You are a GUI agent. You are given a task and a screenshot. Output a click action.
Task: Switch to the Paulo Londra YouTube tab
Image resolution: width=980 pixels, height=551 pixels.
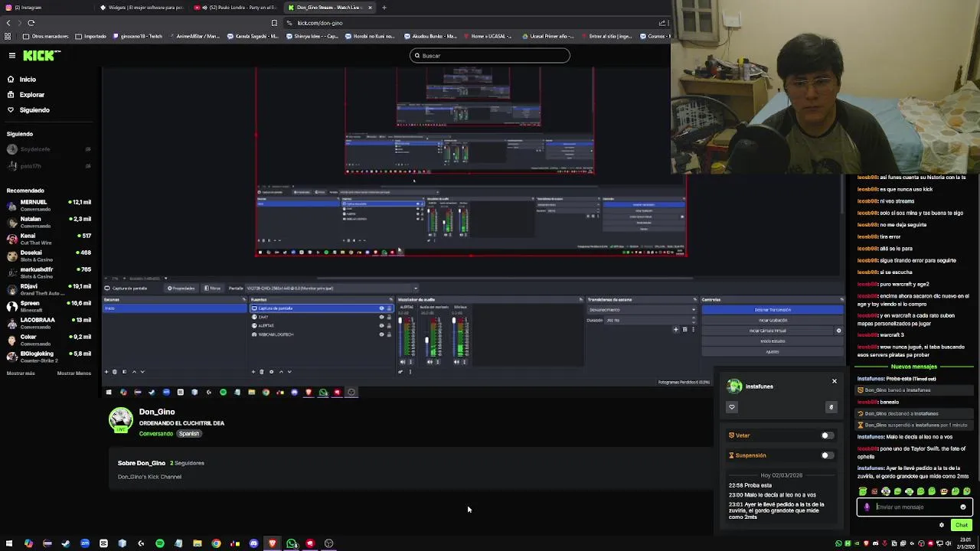tap(236, 8)
